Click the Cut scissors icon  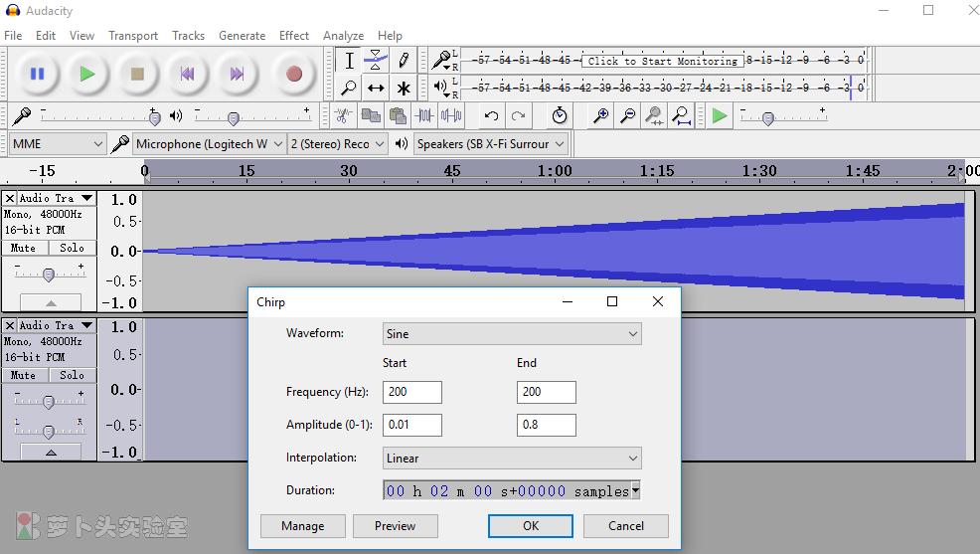[343, 115]
